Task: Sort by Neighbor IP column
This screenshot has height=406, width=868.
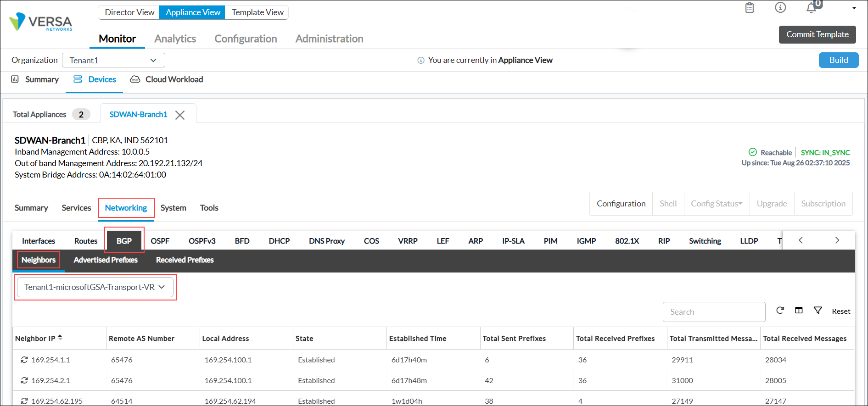Action: click(x=60, y=338)
